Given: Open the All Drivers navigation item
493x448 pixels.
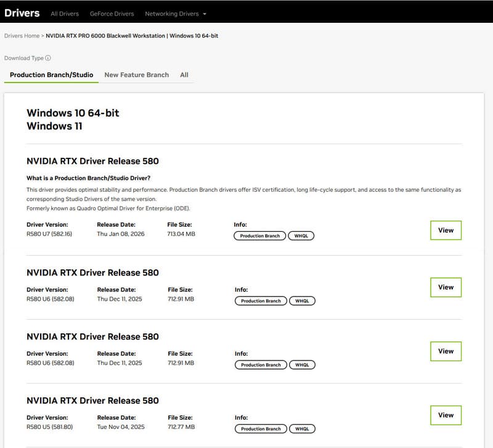Looking at the screenshot, I should 63,14.
